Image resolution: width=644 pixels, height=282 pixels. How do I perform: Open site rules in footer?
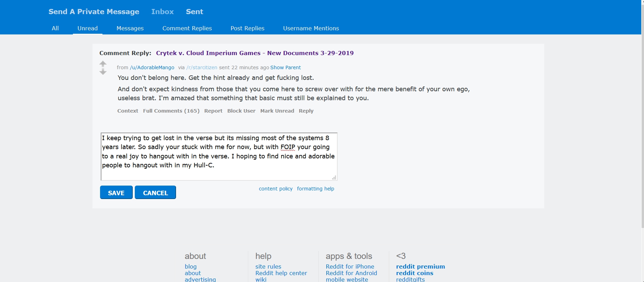pos(268,267)
